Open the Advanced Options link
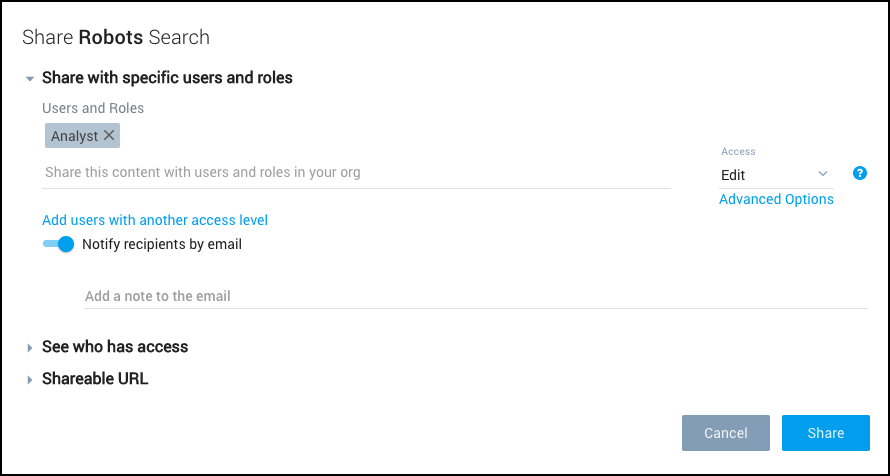The height and width of the screenshot is (476, 890). pos(776,199)
